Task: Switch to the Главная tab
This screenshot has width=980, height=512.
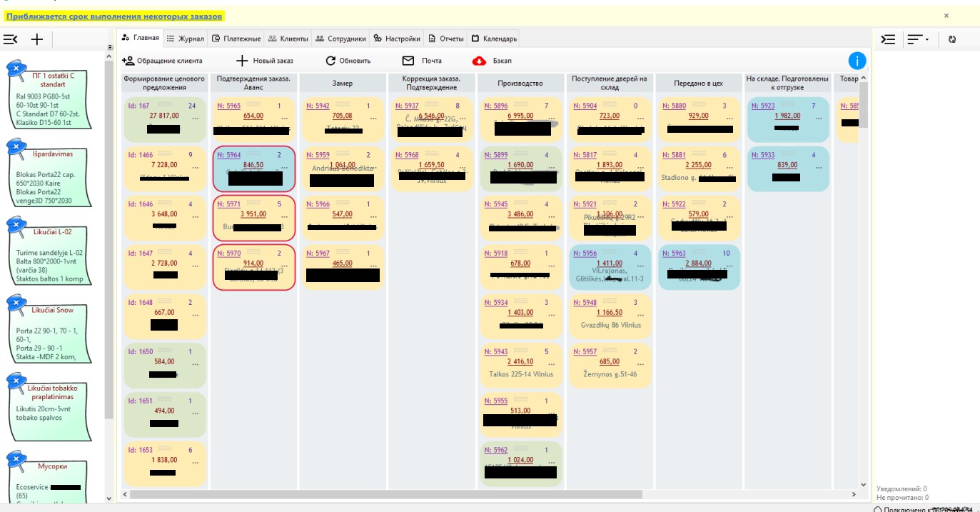Action: tap(141, 39)
